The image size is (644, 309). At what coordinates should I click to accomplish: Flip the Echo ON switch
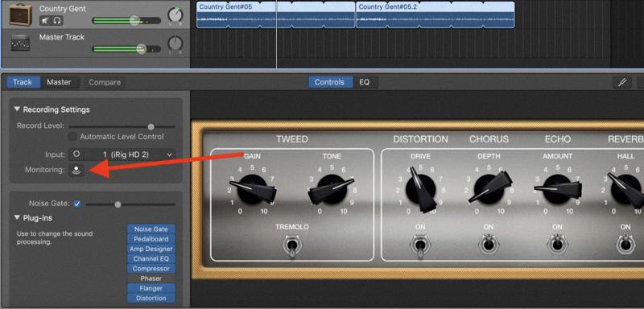(x=557, y=245)
